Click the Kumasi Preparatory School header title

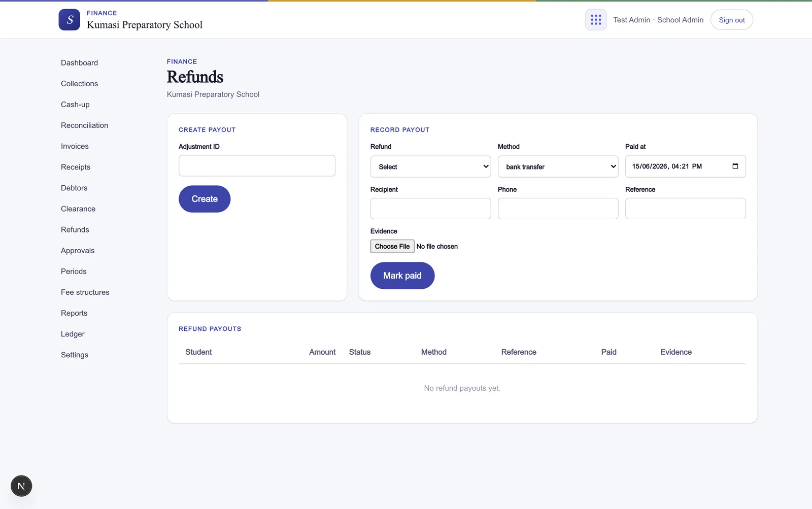[x=145, y=25]
